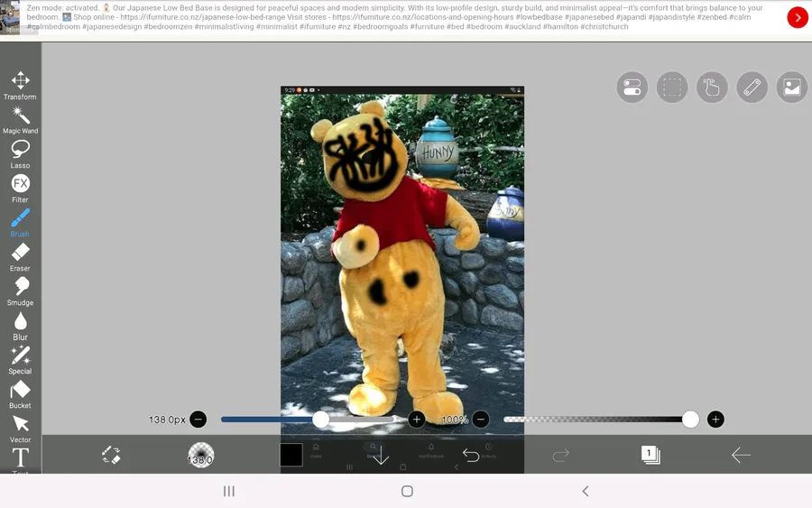Open brush settings preview 138.0
The width and height of the screenshot is (812, 508).
click(200, 455)
